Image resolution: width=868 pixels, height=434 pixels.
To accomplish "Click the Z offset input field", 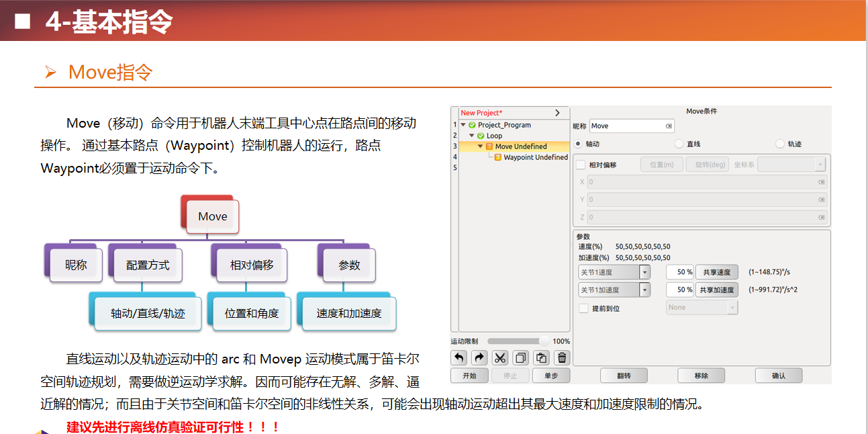I will [x=708, y=217].
